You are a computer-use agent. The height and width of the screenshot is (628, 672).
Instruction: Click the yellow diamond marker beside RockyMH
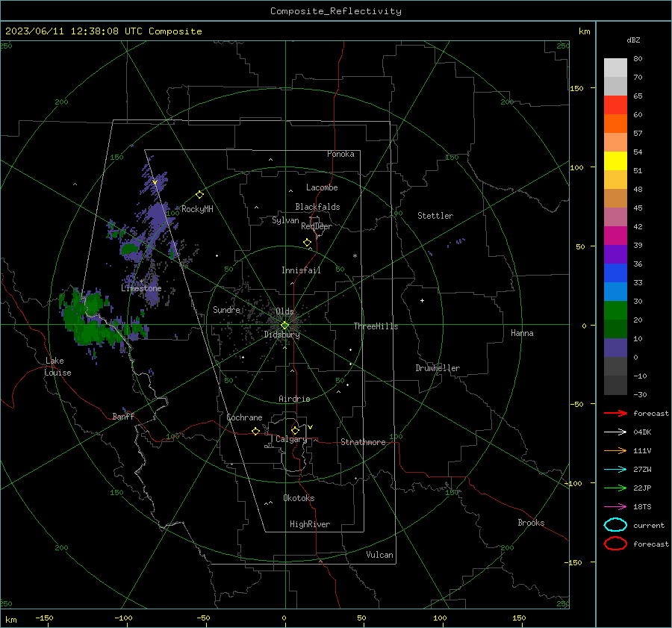199,195
